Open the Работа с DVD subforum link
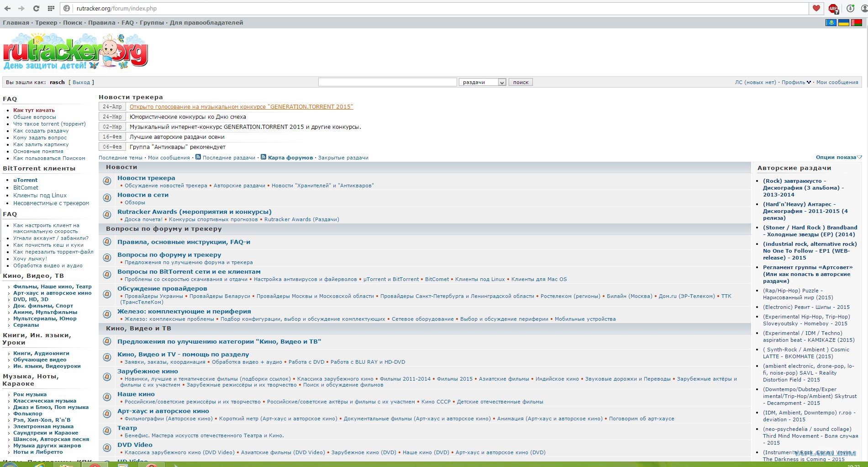This screenshot has height=467, width=868. pos(306,362)
